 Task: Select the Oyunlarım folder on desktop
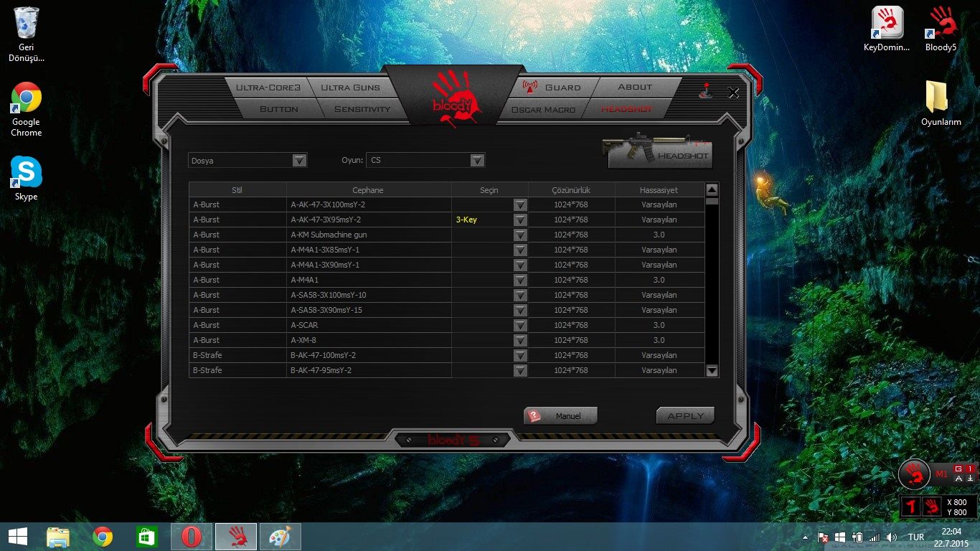[x=941, y=103]
